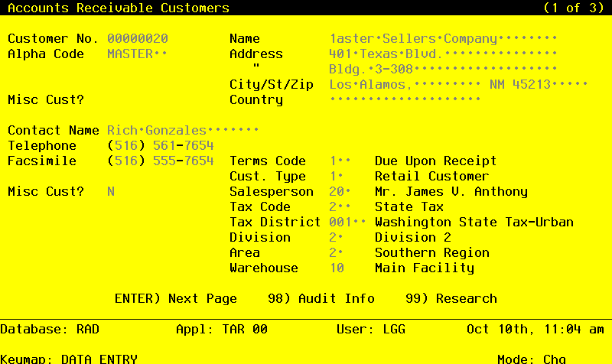Select the Area value field
Screen dimensions: 612x364
point(337,252)
